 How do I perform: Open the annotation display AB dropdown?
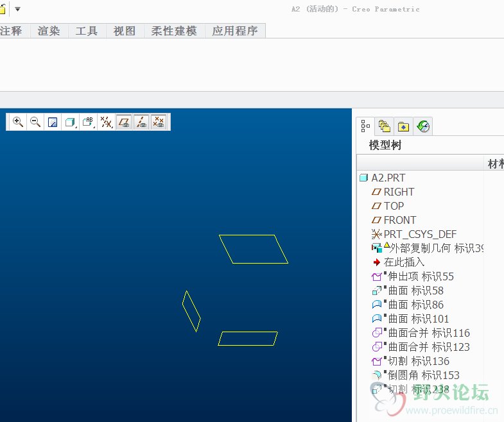[88, 122]
